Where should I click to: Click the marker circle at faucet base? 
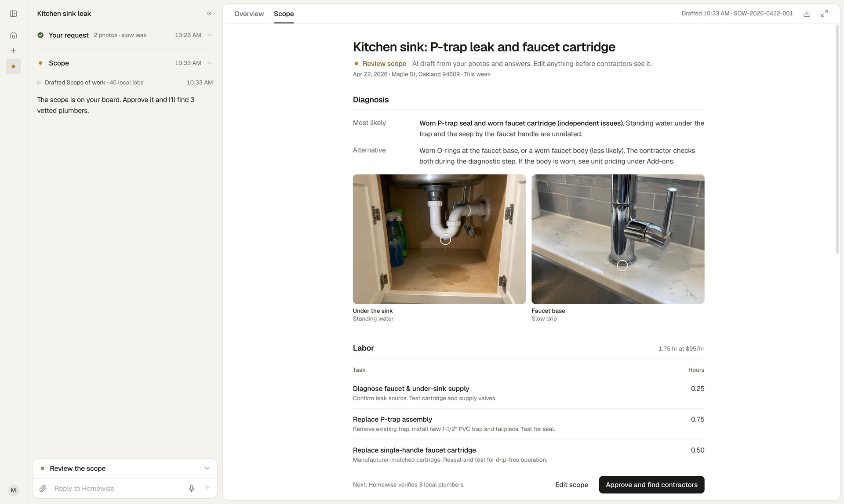(x=622, y=265)
